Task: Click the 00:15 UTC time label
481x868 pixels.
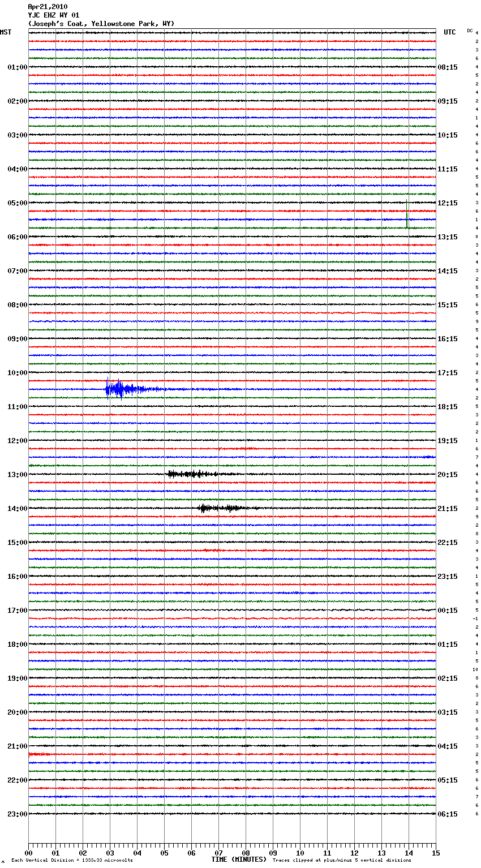Action: 448,611
